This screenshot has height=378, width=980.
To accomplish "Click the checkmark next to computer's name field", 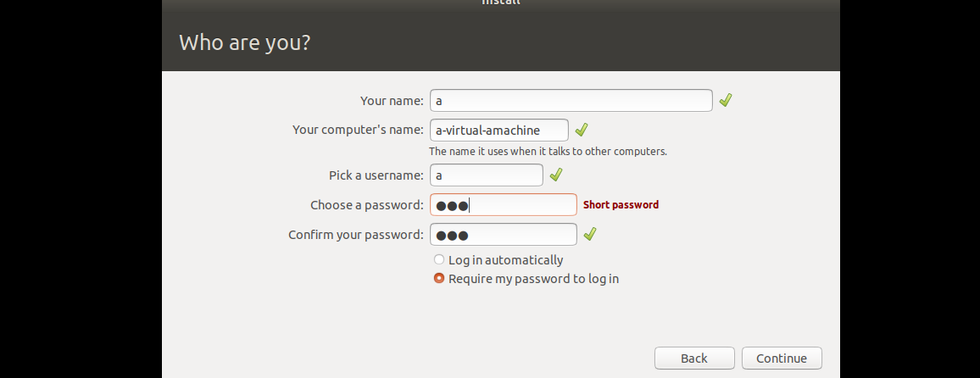I will pyautogui.click(x=582, y=130).
